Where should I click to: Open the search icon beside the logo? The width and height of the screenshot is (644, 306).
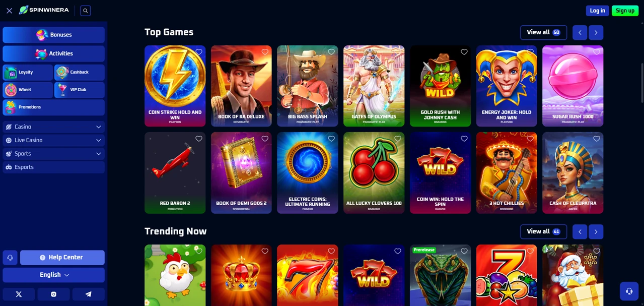click(x=86, y=11)
